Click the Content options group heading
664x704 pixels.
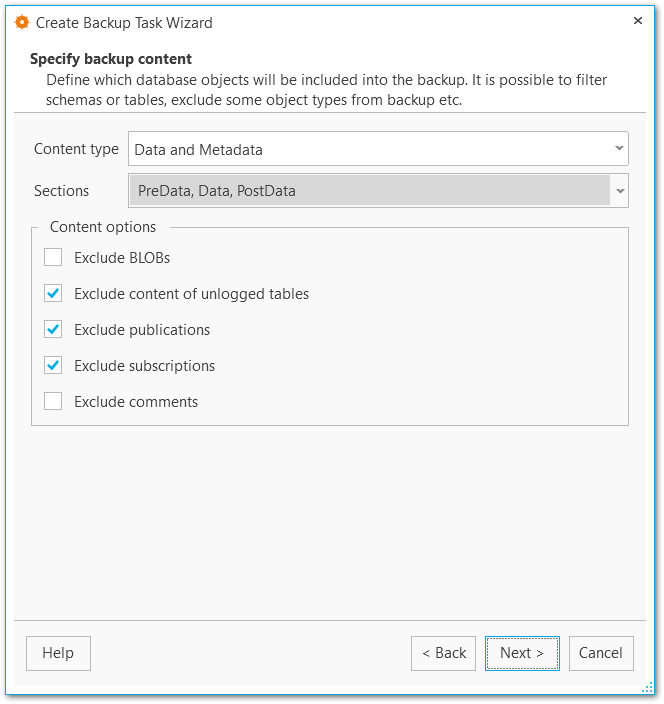[x=103, y=227]
